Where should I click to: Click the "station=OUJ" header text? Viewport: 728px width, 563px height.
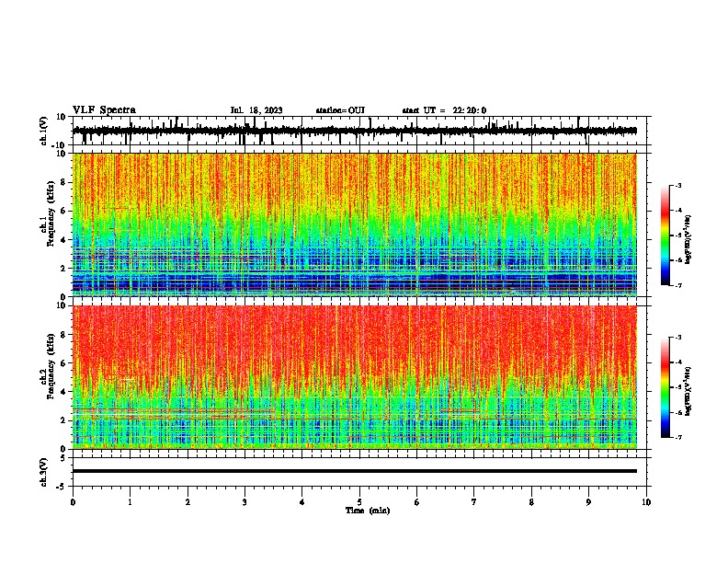pos(340,110)
